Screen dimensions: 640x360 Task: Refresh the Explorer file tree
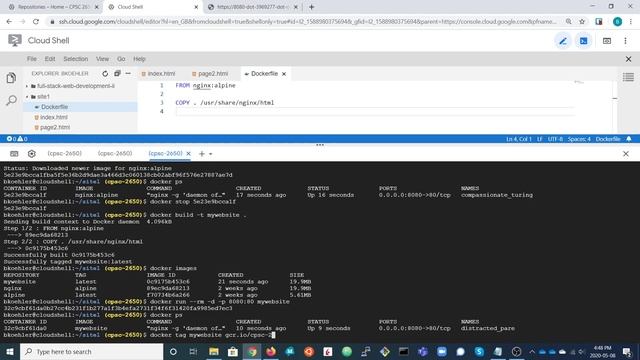coord(105,73)
